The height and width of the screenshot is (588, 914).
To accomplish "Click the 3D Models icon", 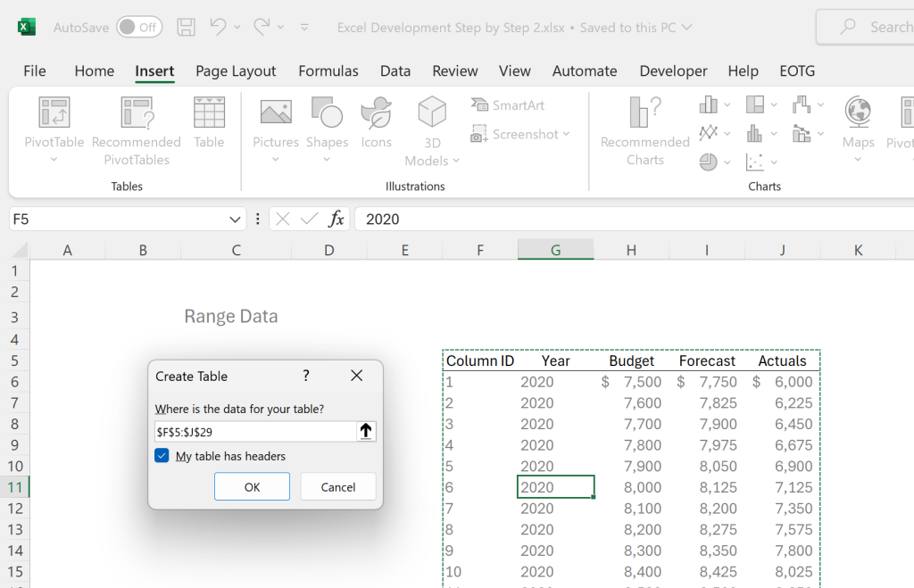I will pos(432,111).
